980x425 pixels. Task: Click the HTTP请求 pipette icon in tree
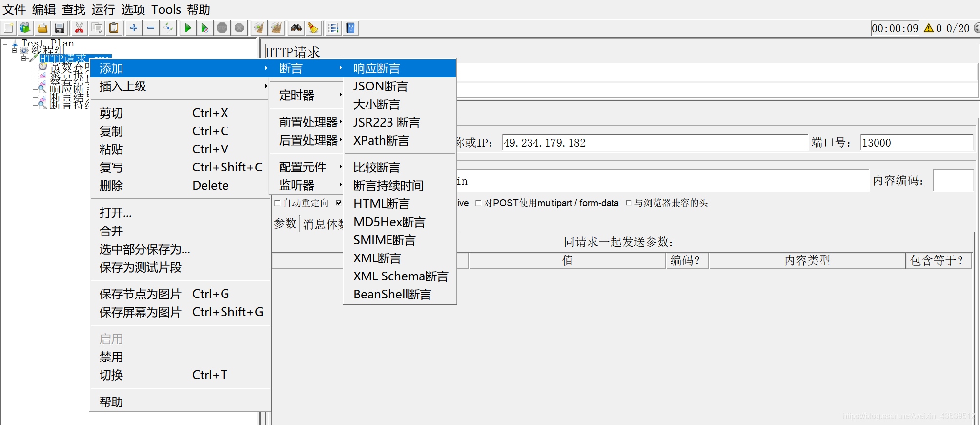33,58
